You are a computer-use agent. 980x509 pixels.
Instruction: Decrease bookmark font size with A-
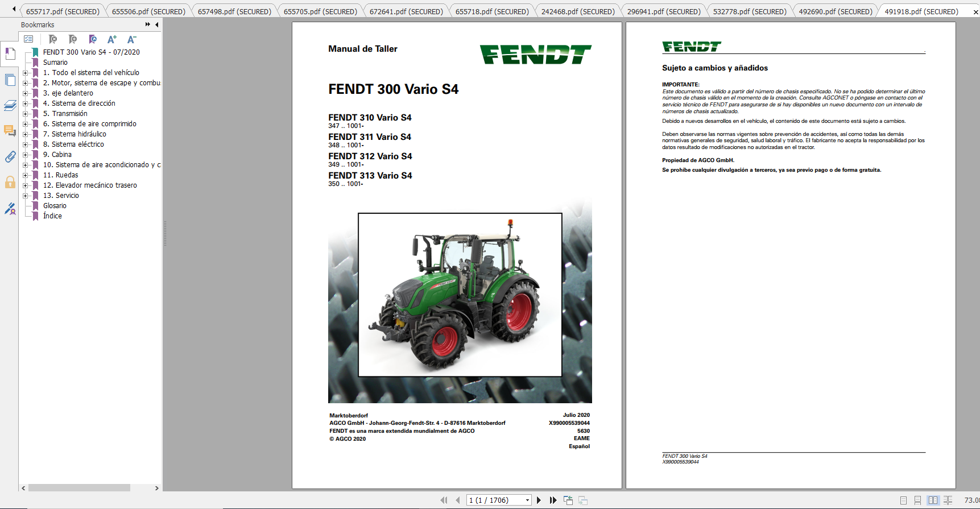coord(131,39)
